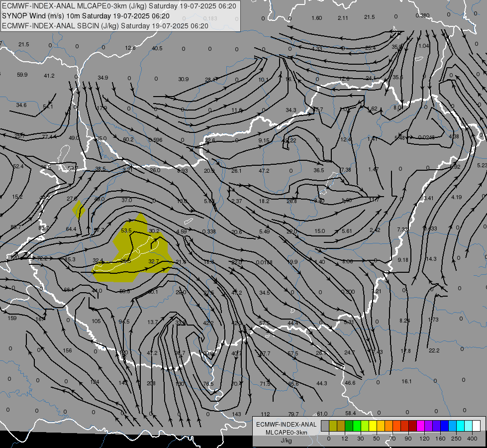The image size is (487, 448).
Task: Click legend title ECMWF-INDEX-ANAL
Action: pyautogui.click(x=286, y=425)
